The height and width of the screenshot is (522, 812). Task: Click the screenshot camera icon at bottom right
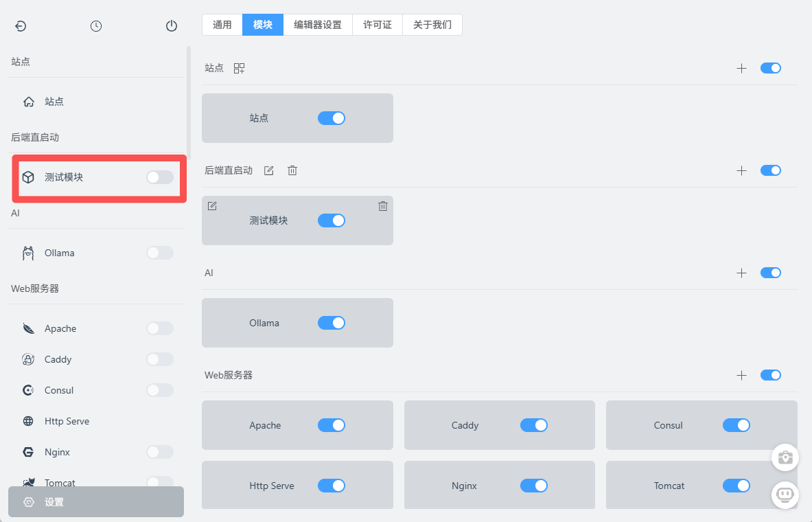[x=785, y=457]
